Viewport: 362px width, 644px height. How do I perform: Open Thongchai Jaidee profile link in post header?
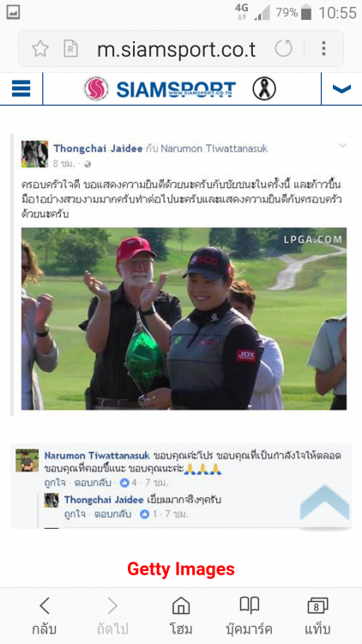(98, 149)
